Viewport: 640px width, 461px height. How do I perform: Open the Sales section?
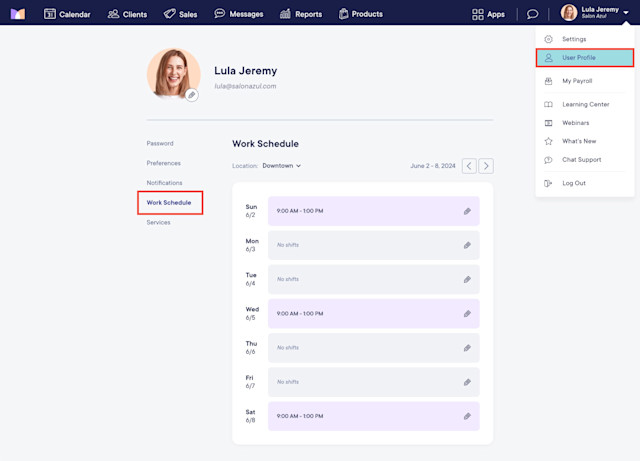(180, 14)
